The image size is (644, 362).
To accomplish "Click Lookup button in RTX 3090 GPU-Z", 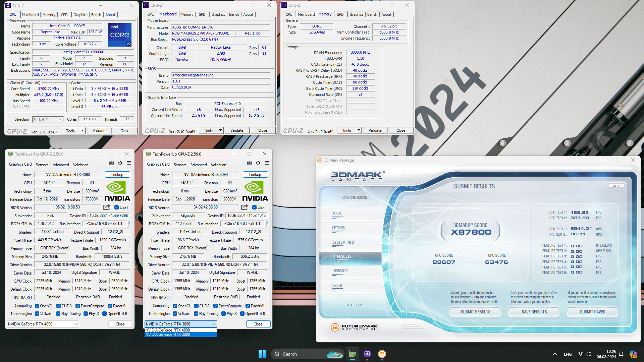I will pos(255,175).
